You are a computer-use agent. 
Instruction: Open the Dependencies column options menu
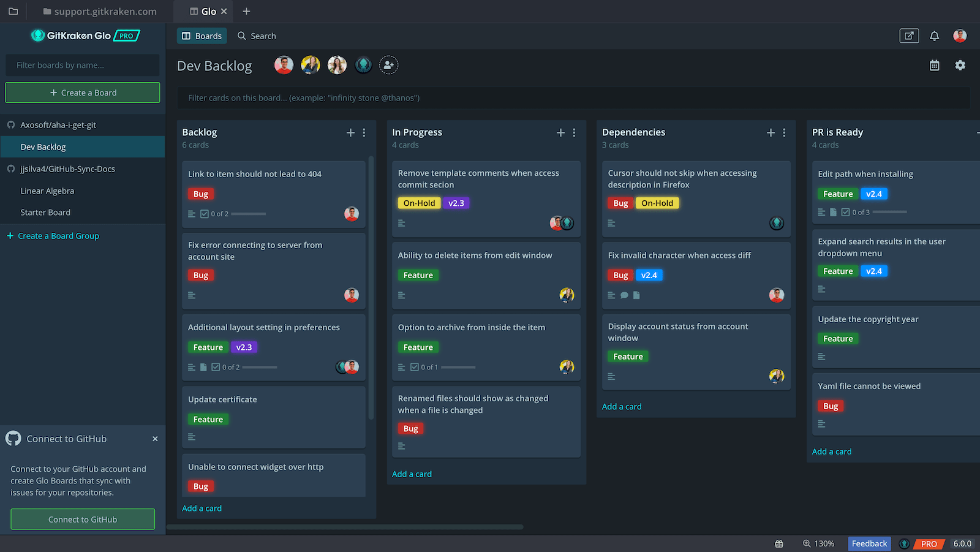pyautogui.click(x=784, y=132)
